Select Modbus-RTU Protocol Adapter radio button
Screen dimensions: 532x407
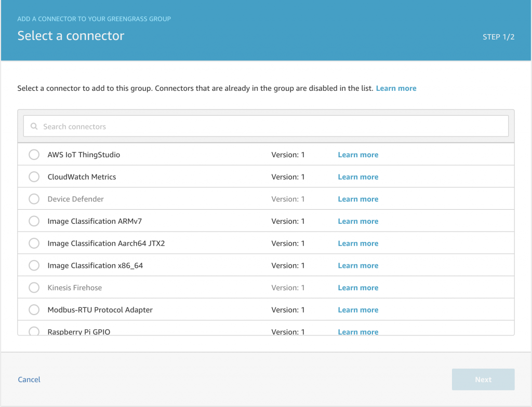tap(34, 309)
